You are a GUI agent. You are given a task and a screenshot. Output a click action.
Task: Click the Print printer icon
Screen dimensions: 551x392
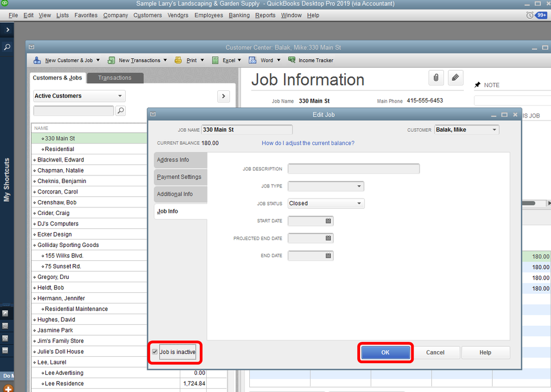click(x=178, y=60)
